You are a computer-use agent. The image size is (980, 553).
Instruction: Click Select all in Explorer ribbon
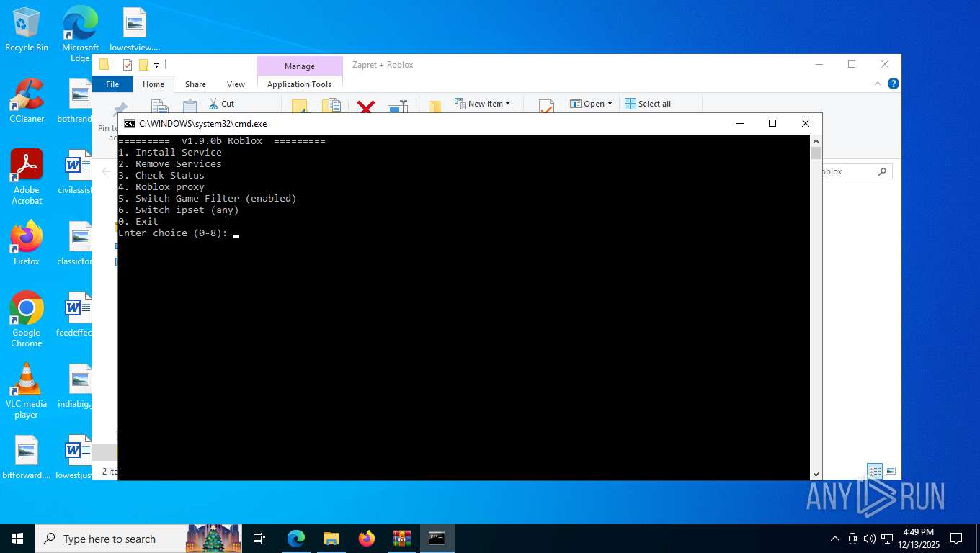[648, 104]
